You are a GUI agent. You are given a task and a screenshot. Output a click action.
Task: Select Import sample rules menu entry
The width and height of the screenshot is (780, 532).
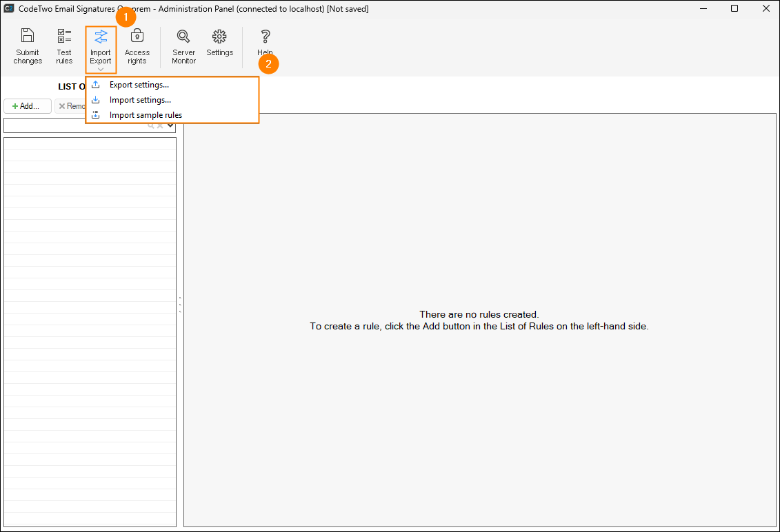coord(146,115)
